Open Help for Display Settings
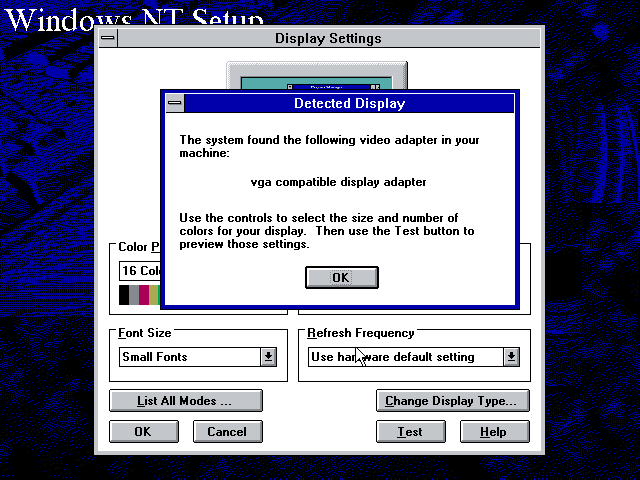The height and width of the screenshot is (480, 640). pos(495,432)
